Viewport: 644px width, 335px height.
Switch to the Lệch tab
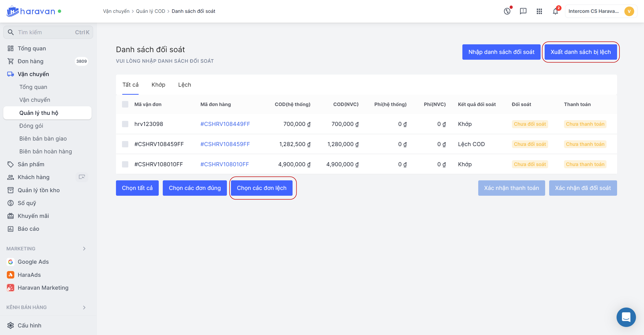pos(184,85)
